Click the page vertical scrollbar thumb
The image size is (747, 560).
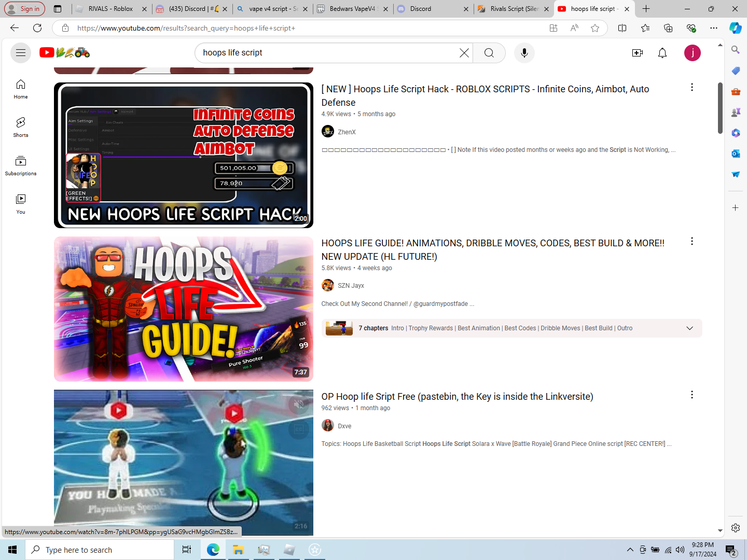(720, 108)
